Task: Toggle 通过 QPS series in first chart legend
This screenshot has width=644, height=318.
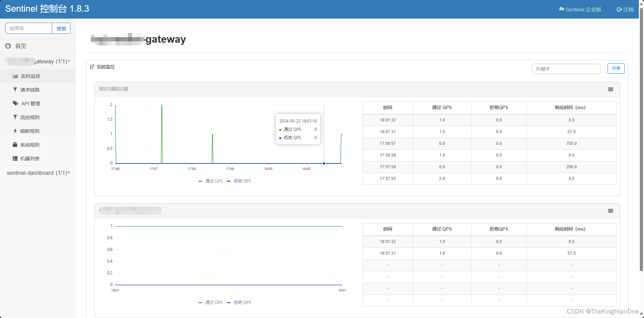Action: (x=210, y=181)
